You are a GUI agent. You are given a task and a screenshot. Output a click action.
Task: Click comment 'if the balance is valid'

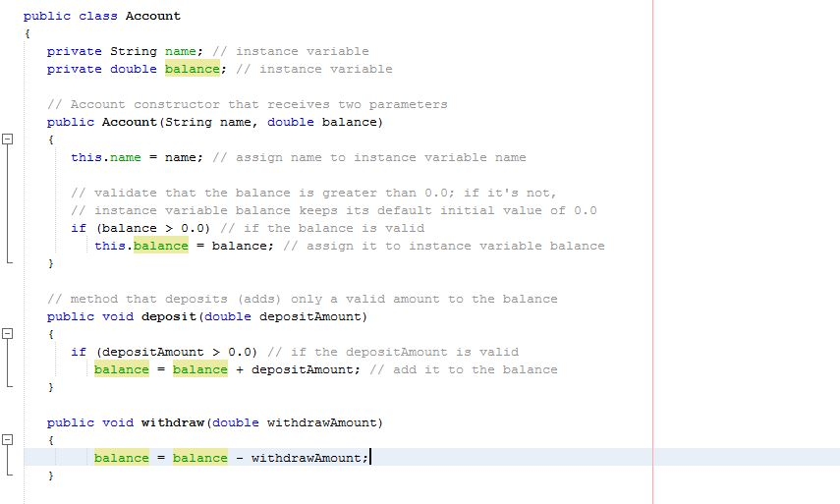[x=322, y=228]
